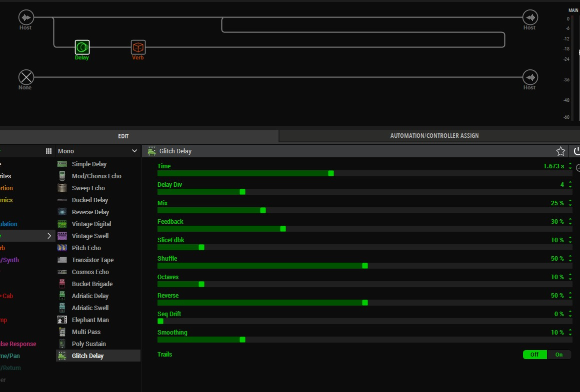Choose Reverse Delay from the model list
The height and width of the screenshot is (392, 580).
pyautogui.click(x=90, y=212)
